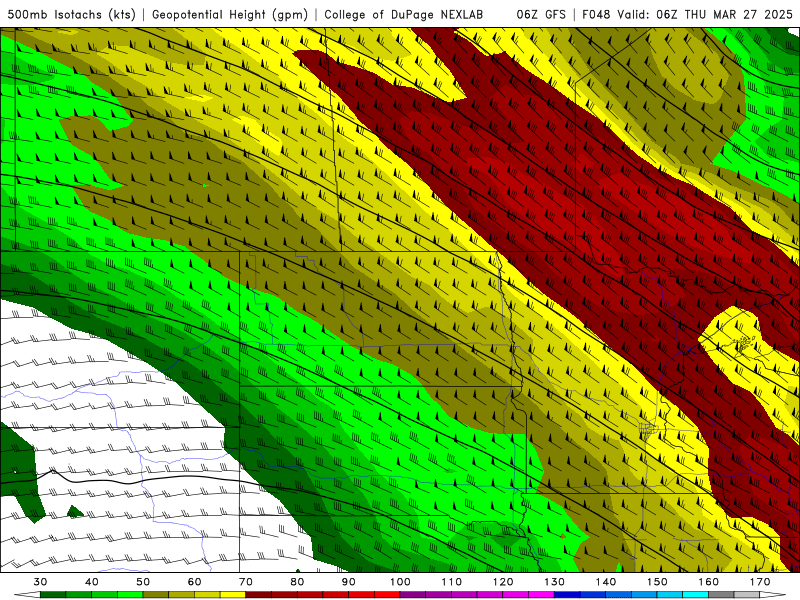800x600 pixels.
Task: Click the 50 label on the color scale
Action: (143, 582)
